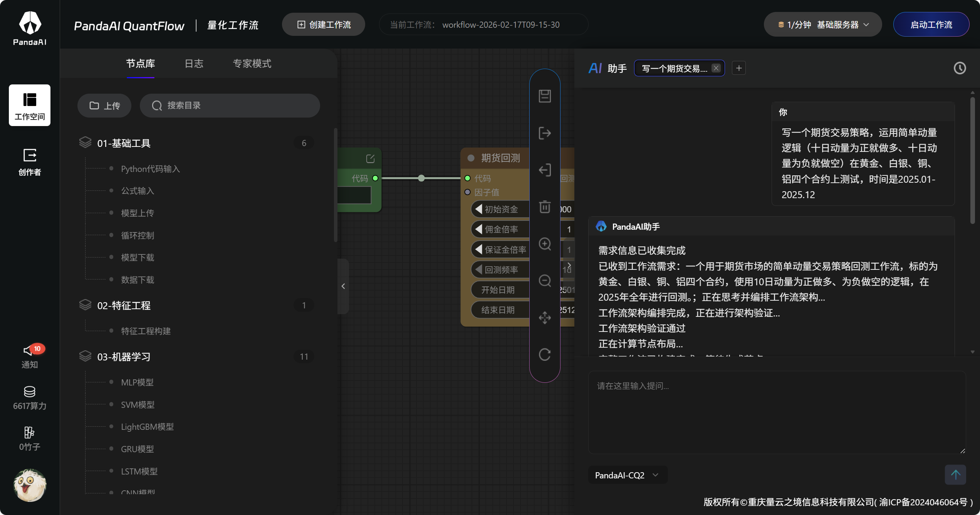Select the 特征工程构建 node
This screenshot has width=980, height=515.
tap(146, 331)
